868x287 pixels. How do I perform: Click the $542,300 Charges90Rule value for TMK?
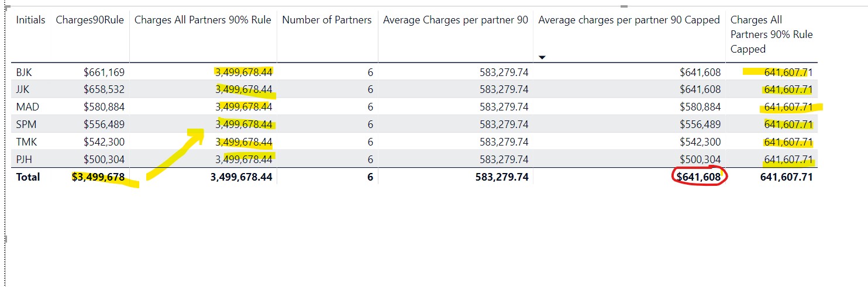pos(104,142)
